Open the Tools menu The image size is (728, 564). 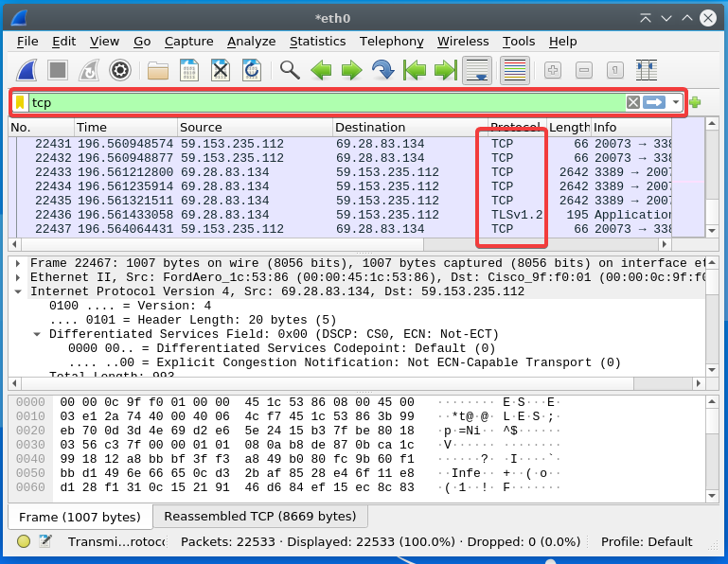[x=519, y=42]
